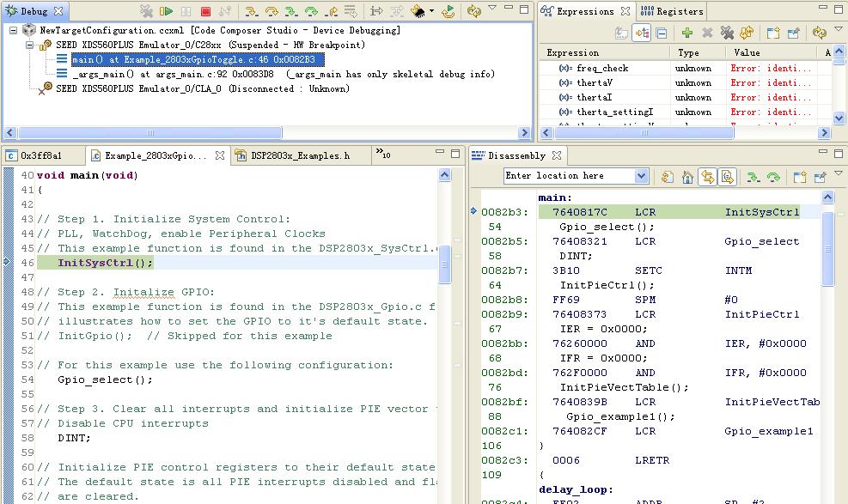Click the Refresh icon in Debug view toolbar
848x504 pixels.
[x=473, y=11]
